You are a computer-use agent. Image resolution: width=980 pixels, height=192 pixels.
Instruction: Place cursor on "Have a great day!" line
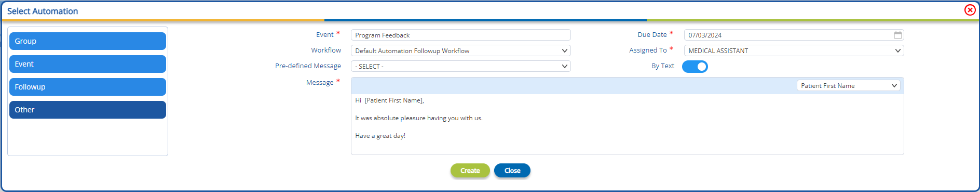tap(380, 136)
